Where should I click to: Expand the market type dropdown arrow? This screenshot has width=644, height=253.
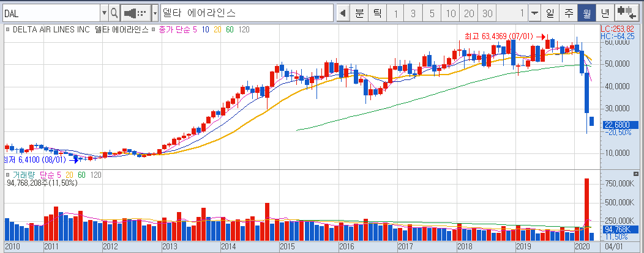click(x=155, y=13)
